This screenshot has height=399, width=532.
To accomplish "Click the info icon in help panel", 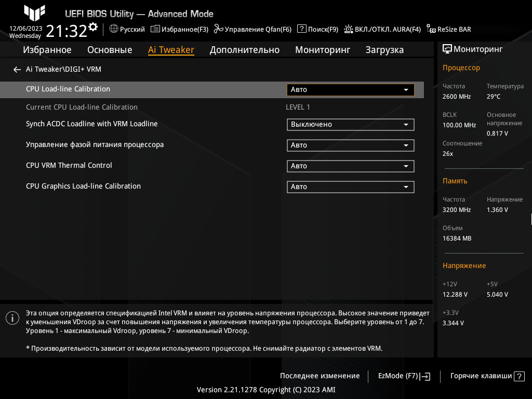I will point(12,318).
